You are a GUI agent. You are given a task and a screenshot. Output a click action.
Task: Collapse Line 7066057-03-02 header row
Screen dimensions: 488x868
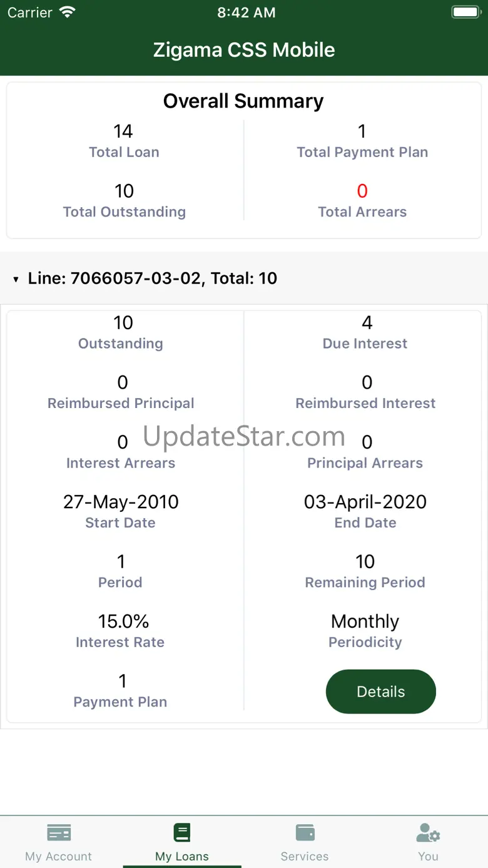pyautogui.click(x=153, y=278)
